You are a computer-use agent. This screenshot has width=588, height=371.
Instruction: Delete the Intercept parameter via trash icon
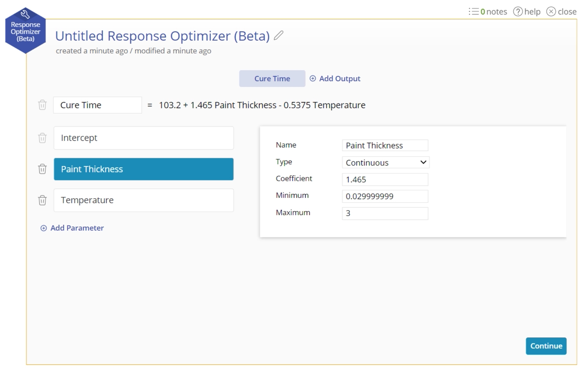pyautogui.click(x=42, y=138)
